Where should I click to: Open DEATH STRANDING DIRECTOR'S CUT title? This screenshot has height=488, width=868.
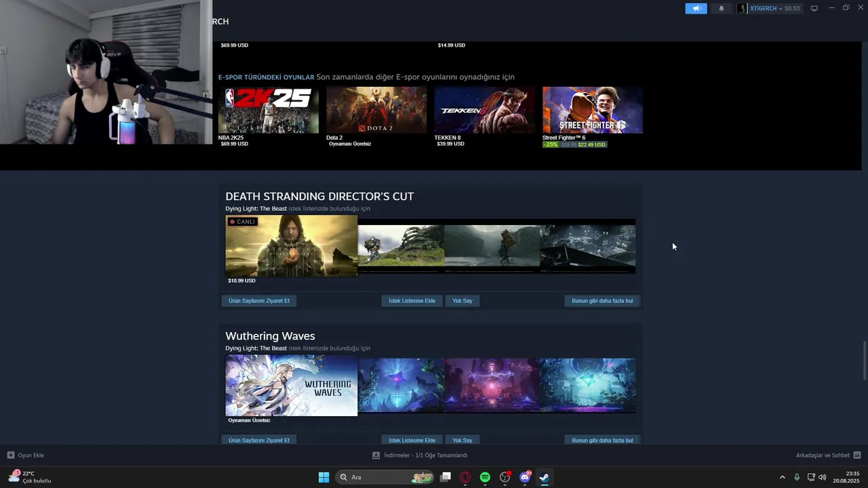coord(319,196)
